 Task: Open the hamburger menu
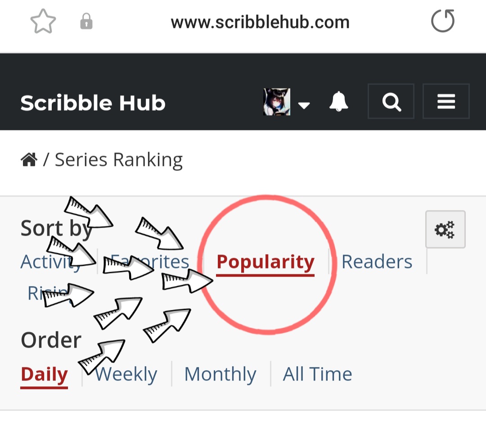446,102
